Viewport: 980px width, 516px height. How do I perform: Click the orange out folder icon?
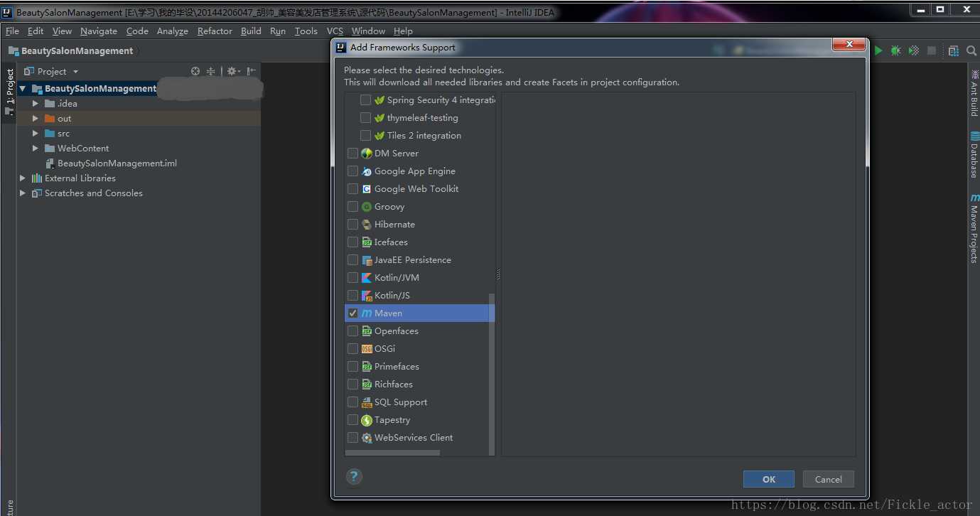[50, 118]
